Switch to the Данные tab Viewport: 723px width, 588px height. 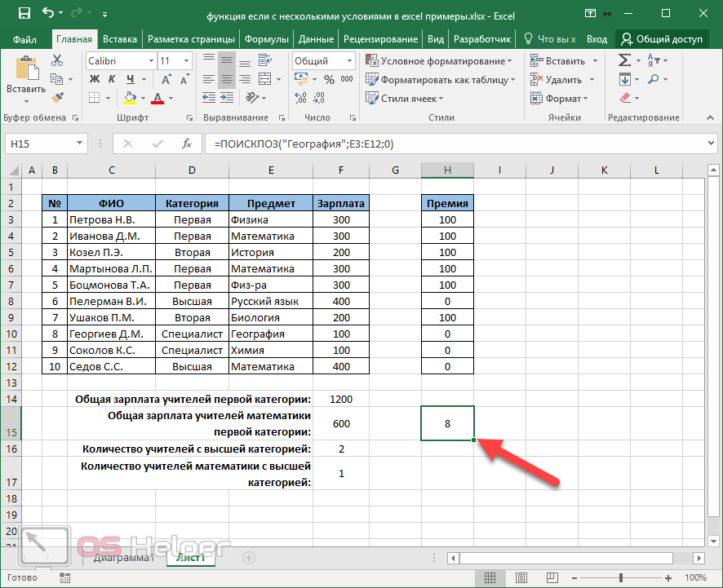[316, 39]
